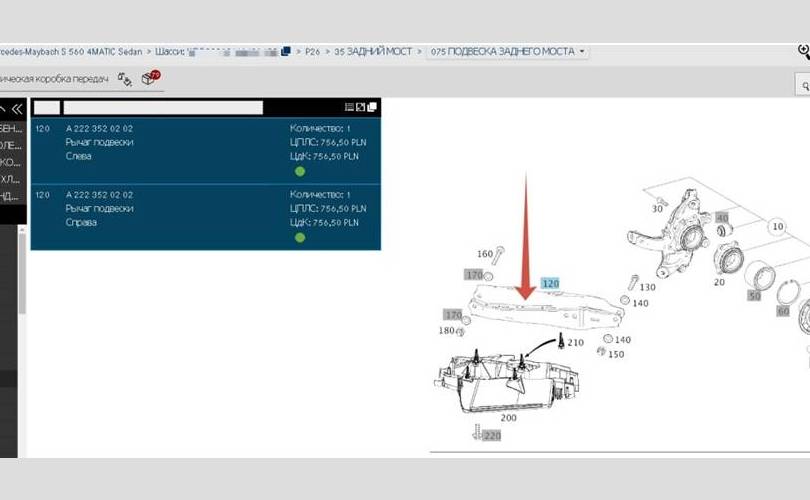Switch parts list to list view icon
This screenshot has height=500, width=810.
pos(349,107)
